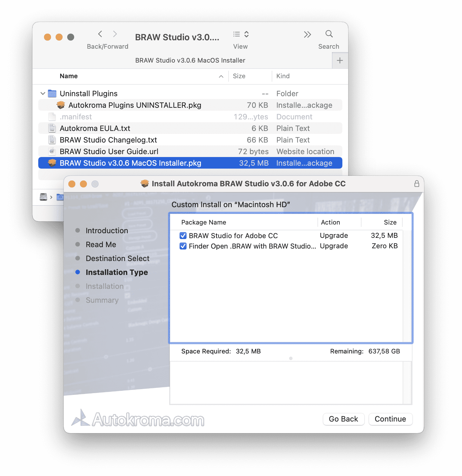The image size is (462, 476).
Task: Click the Back arrow in Finder toolbar
Action: click(x=100, y=34)
